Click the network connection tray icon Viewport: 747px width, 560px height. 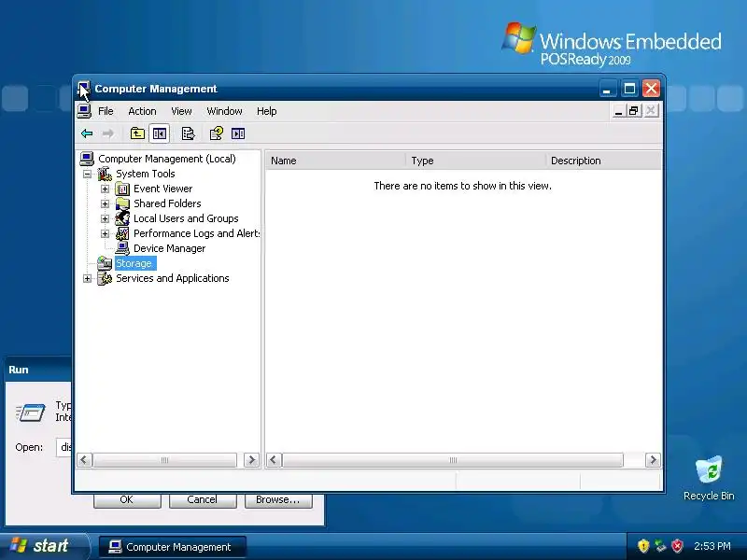[x=660, y=546]
